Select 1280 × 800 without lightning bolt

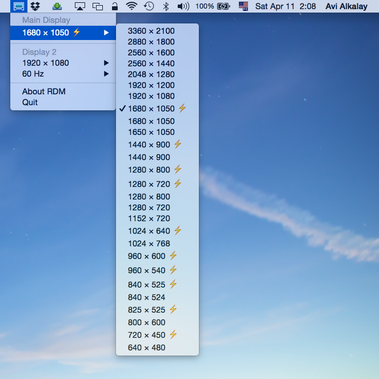coord(157,197)
